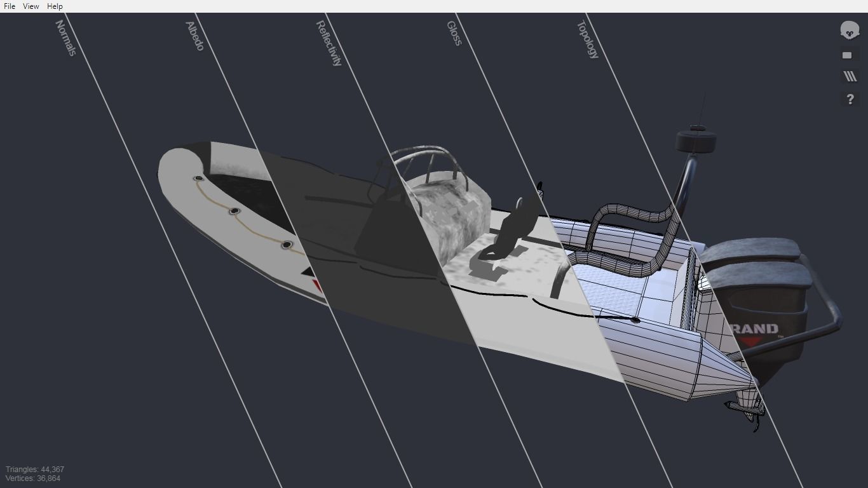This screenshot has height=488, width=868.
Task: Select the Reflectivity layer label
Action: coord(329,43)
